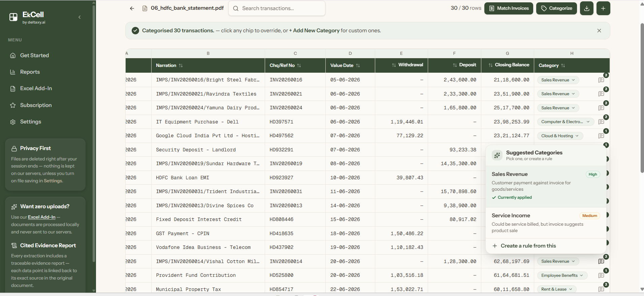Open Sales Revenue dropdown for Bright Steel row
The image size is (644, 296).
(x=558, y=80)
